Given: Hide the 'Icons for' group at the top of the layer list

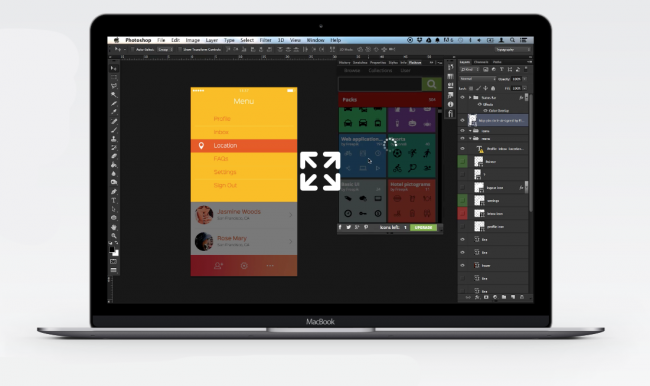Looking at the screenshot, I should click(463, 97).
